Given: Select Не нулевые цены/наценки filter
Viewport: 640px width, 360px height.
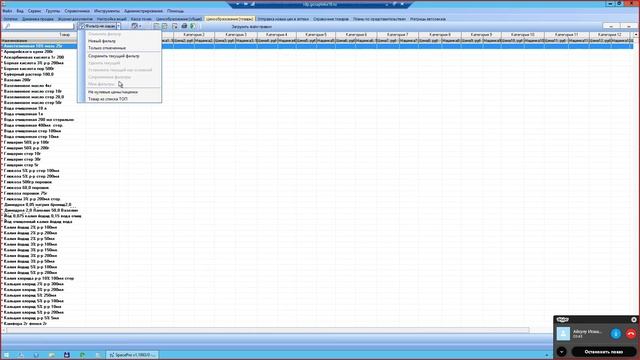Looking at the screenshot, I should 113,92.
